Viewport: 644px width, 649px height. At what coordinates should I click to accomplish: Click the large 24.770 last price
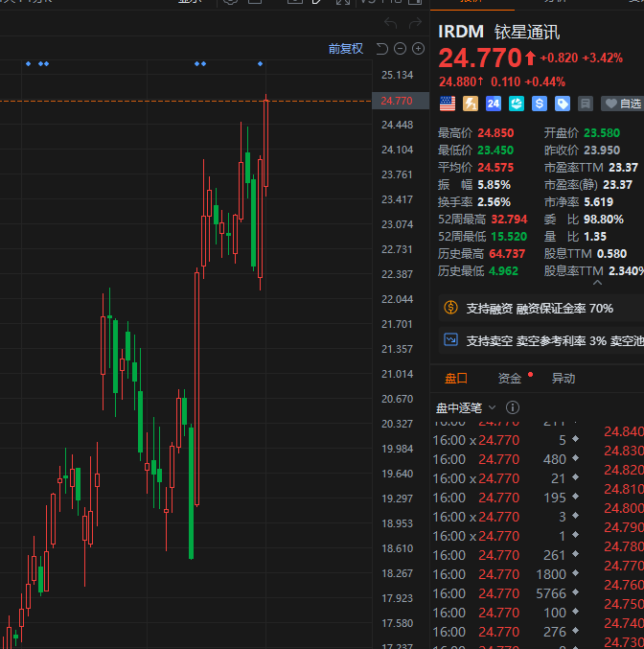pyautogui.click(x=480, y=58)
